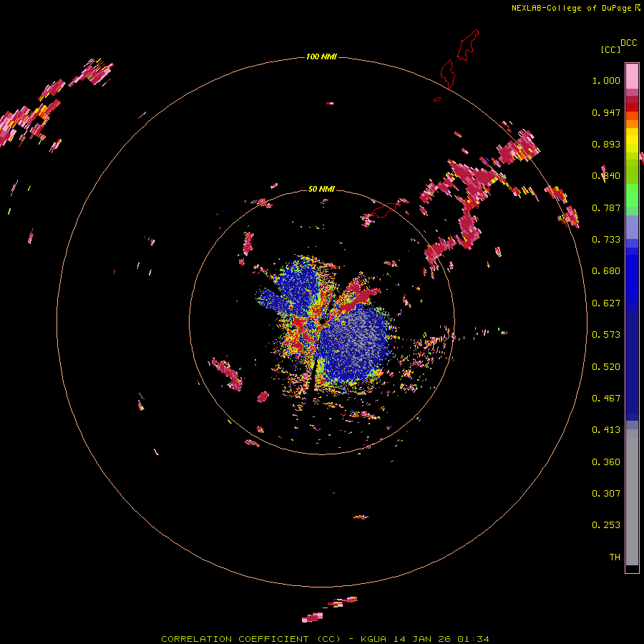644x644 pixels.
Task: Click the 0.573 scale value
Action: pos(606,334)
